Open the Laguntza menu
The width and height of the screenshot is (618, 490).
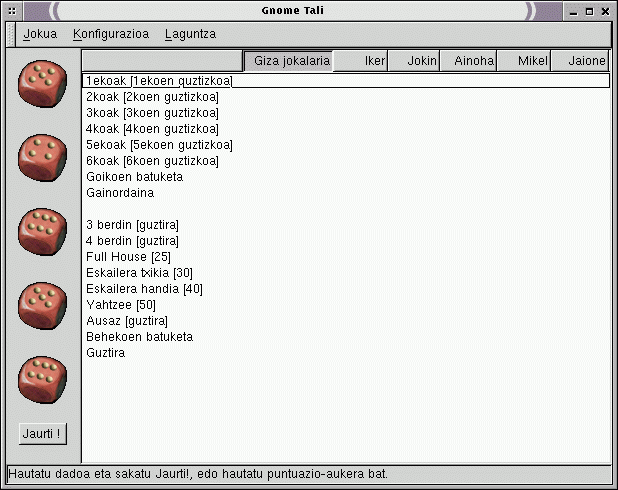tap(190, 34)
